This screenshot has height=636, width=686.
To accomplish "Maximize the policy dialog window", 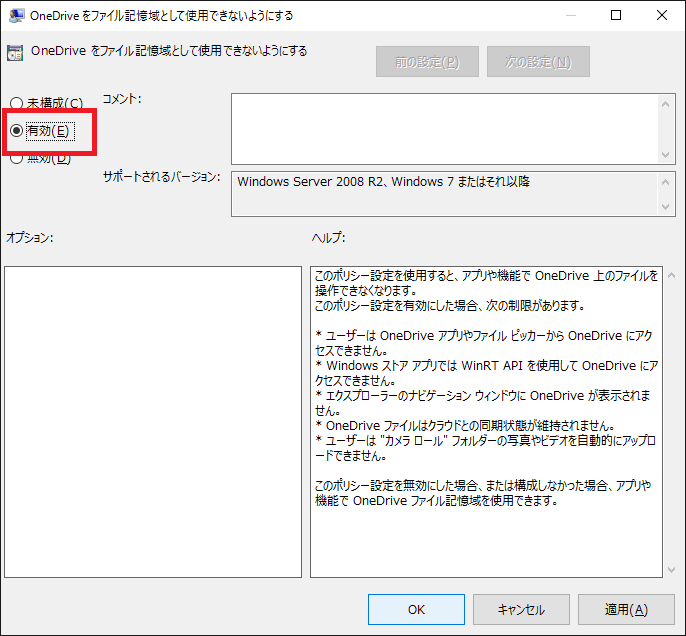I will coord(616,16).
